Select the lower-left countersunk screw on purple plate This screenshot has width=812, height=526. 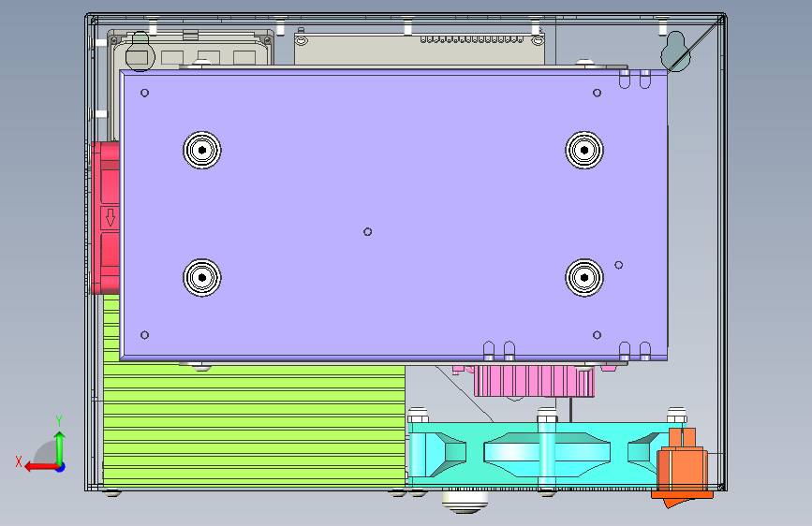pyautogui.click(x=202, y=277)
